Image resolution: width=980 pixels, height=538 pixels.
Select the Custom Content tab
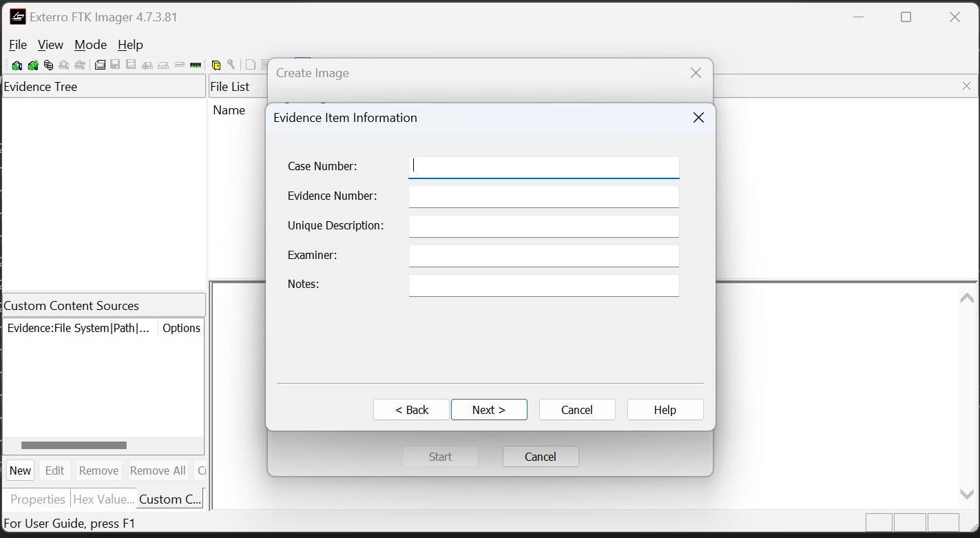(170, 499)
